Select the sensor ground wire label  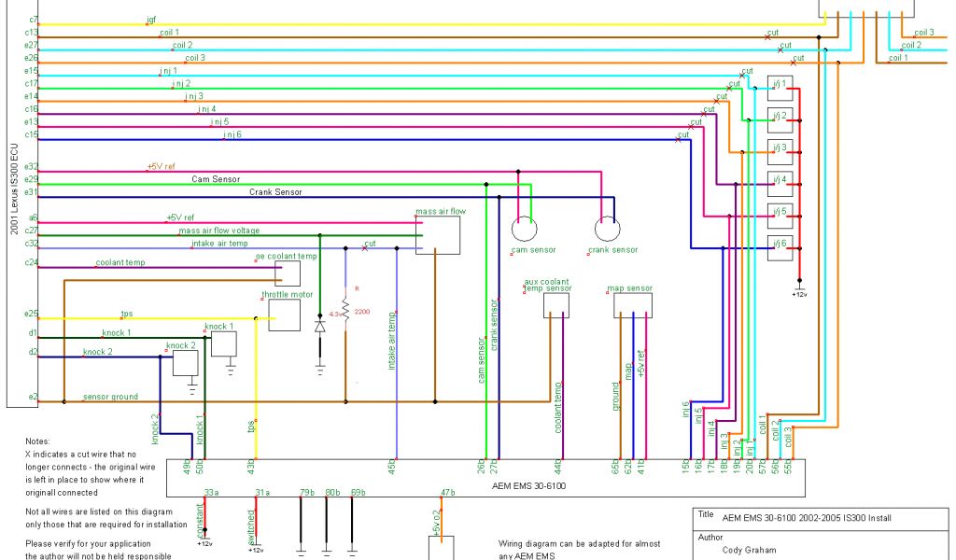click(x=110, y=397)
